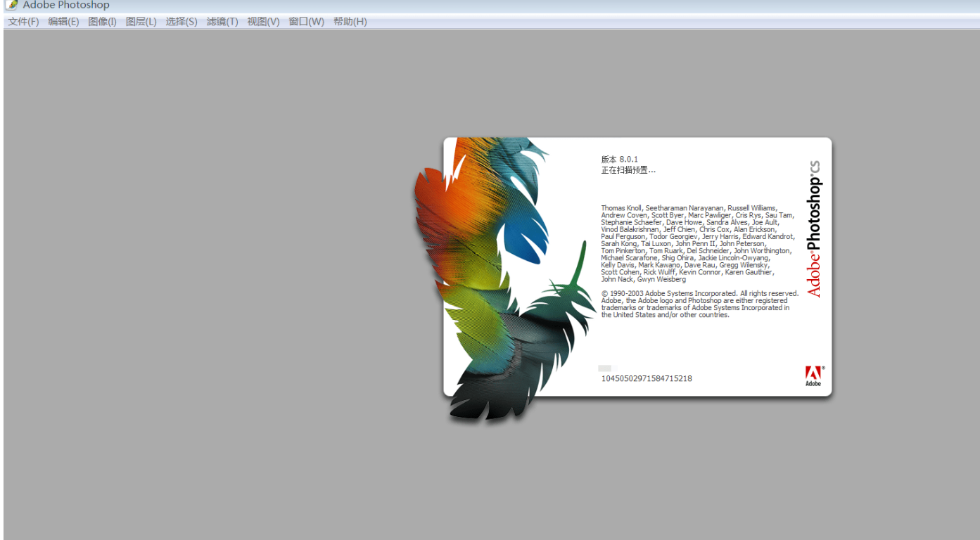Viewport: 980px width, 540px height.
Task: Click the Adobe Photoshop window title text
Action: 66,5
